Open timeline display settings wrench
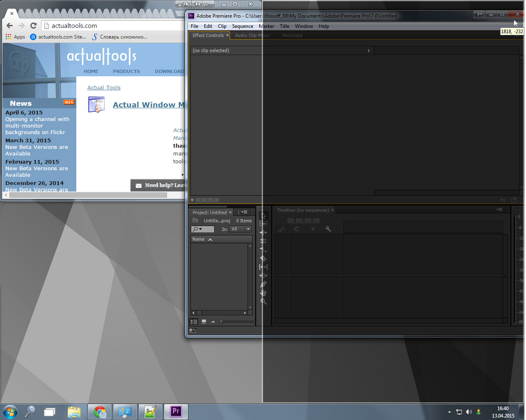 328,229
